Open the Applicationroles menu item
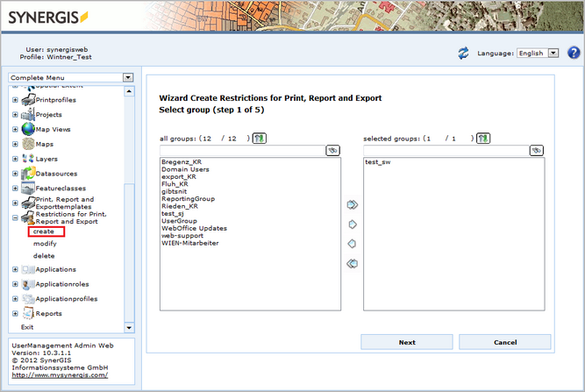 [62, 284]
